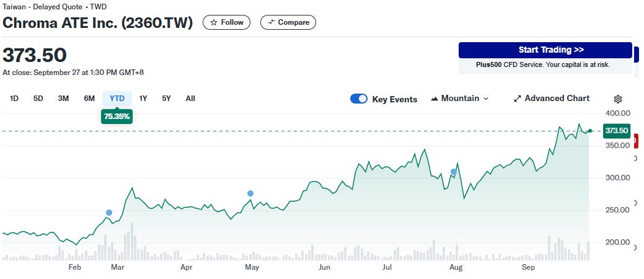This screenshot has width=644, height=279.
Task: Click the 400.00 y-axis label
Action: pyautogui.click(x=618, y=113)
